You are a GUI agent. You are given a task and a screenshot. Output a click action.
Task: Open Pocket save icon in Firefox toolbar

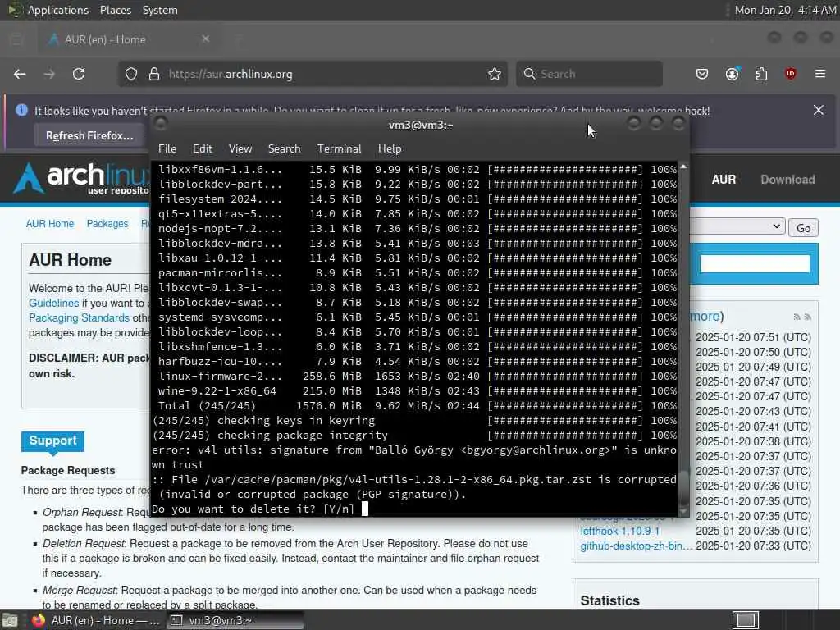pyautogui.click(x=702, y=74)
